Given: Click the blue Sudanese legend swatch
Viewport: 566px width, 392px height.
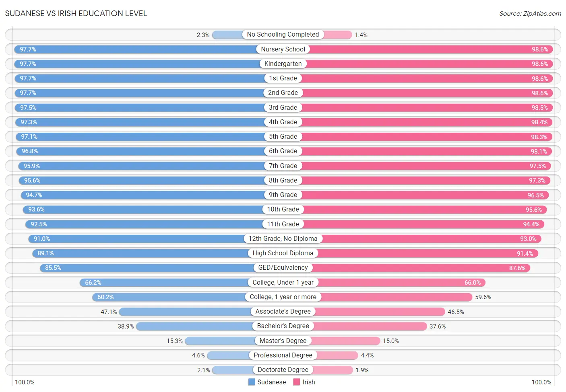Looking at the screenshot, I should point(252,382).
